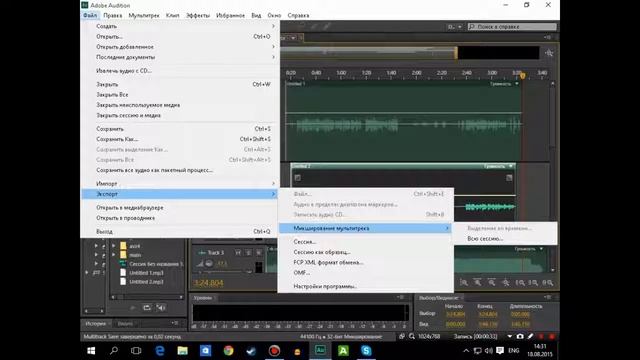Open the Громкость dropdown on the Untitled 2 clip
This screenshot has width=640, height=360.
click(511, 166)
